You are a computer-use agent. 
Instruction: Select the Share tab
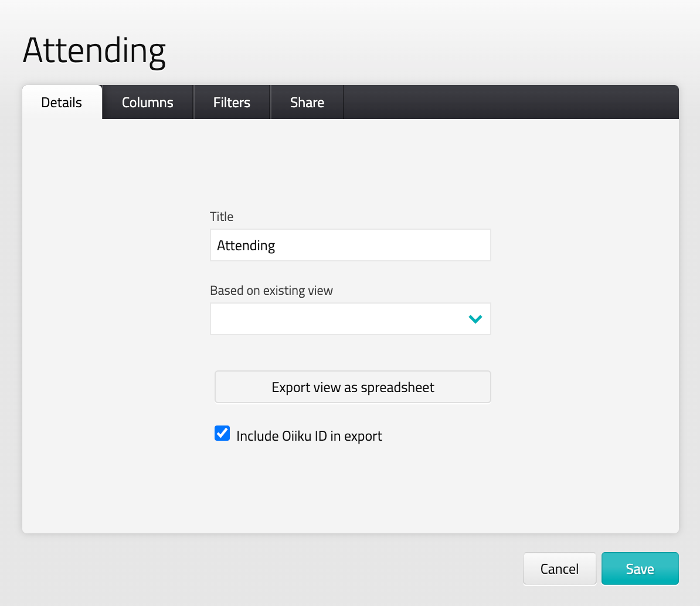coord(307,103)
